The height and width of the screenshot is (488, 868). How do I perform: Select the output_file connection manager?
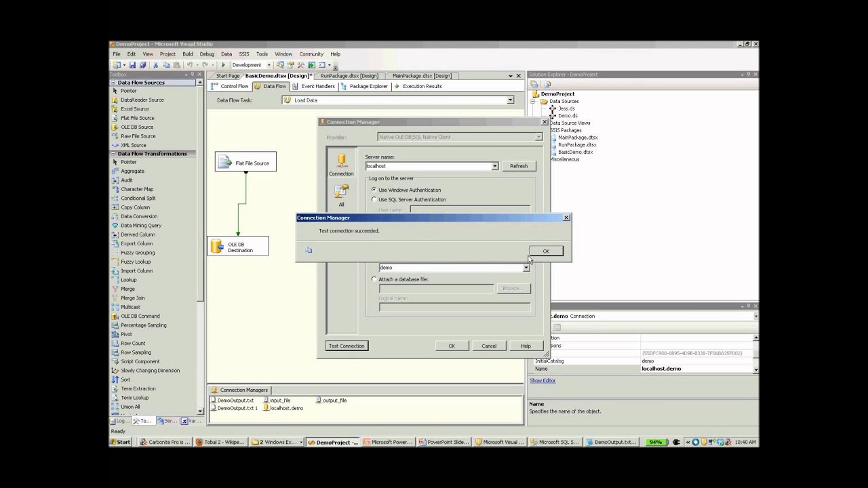click(332, 401)
